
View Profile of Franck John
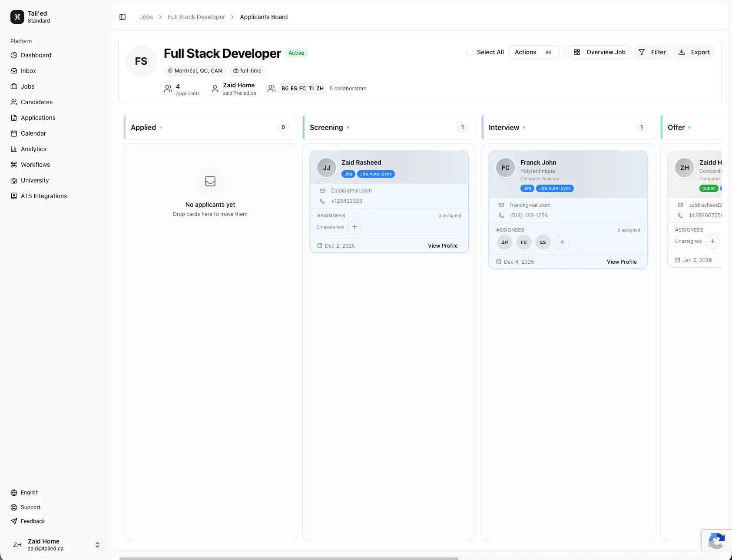click(x=622, y=262)
